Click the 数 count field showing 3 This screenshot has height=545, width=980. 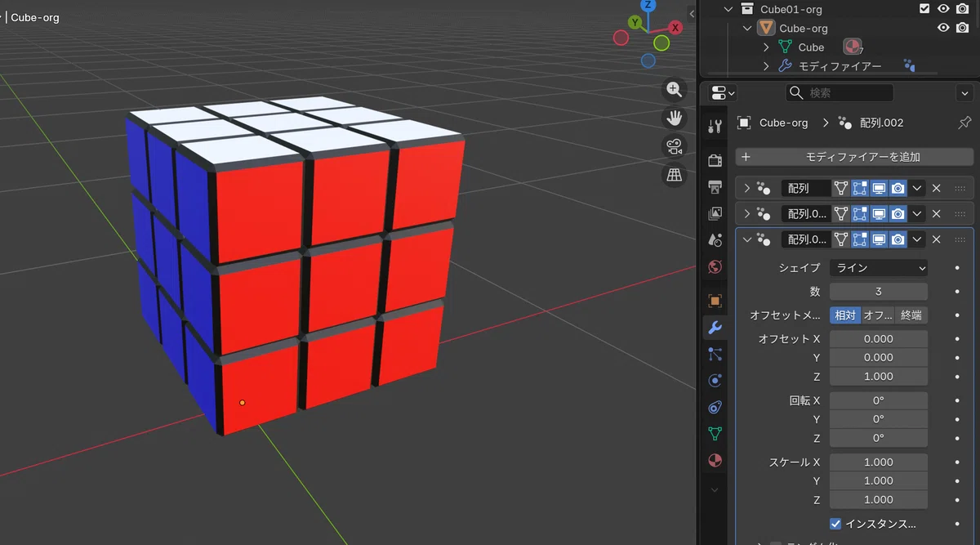pos(879,292)
